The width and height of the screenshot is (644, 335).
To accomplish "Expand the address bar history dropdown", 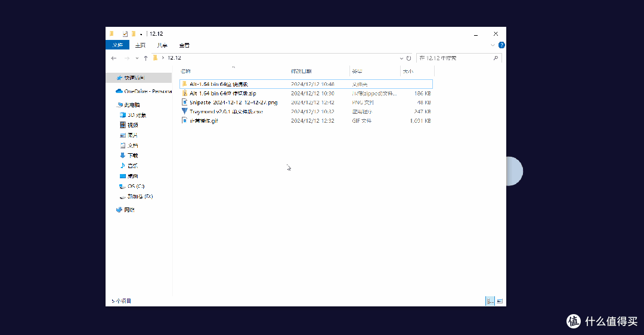I will tap(401, 58).
